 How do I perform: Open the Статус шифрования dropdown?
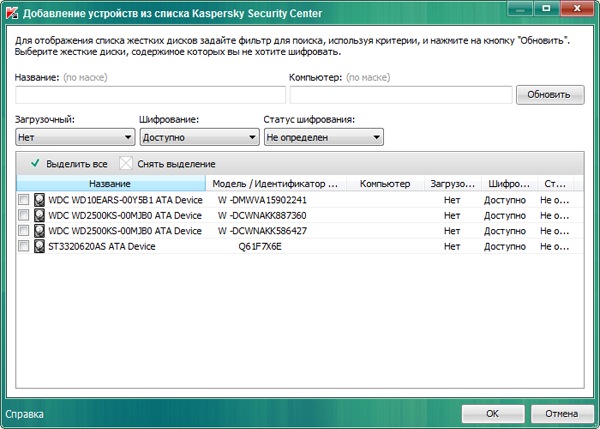(324, 137)
